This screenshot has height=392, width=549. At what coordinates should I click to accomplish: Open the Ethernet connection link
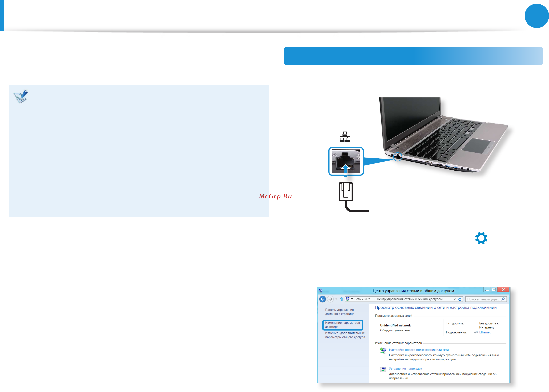point(485,332)
